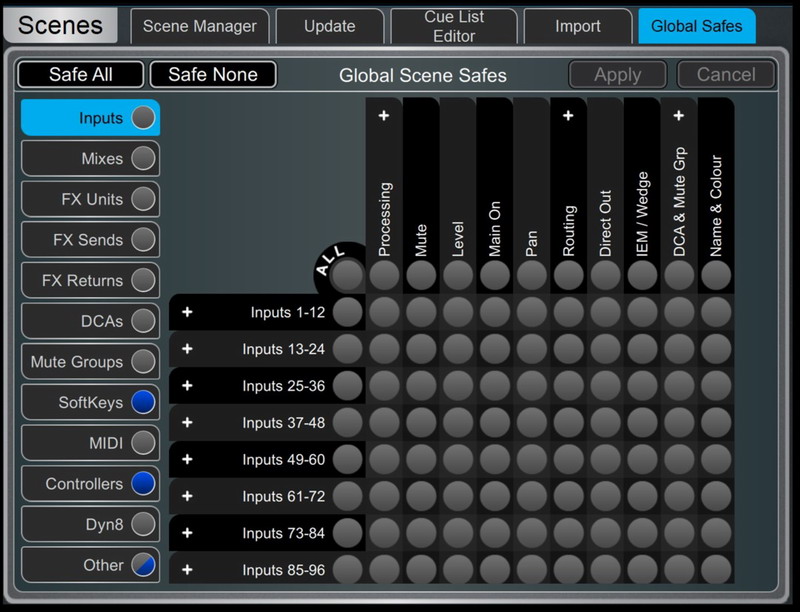Click the Scenes title button
Viewport: 800px width, 612px height.
click(x=60, y=25)
